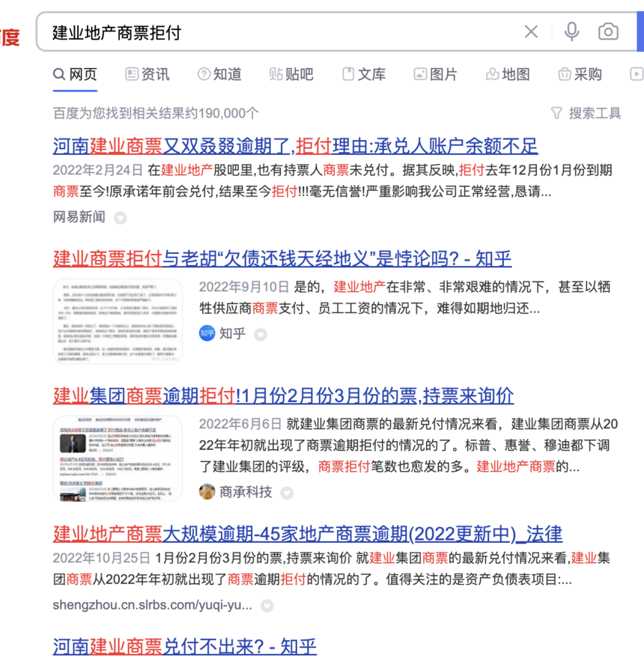The image size is (644, 659).
Task: Expand the dropdown next to the 知乎 source
Action: (261, 335)
